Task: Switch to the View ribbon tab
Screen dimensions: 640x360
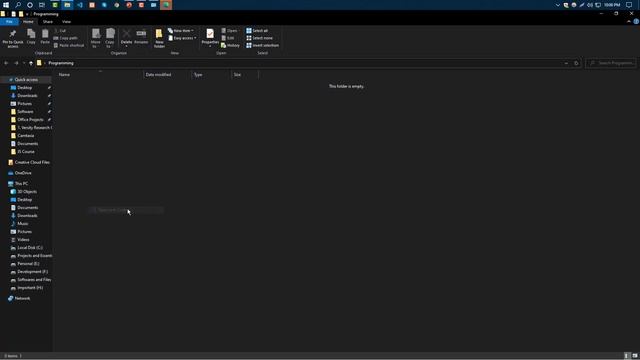Action: point(66,22)
